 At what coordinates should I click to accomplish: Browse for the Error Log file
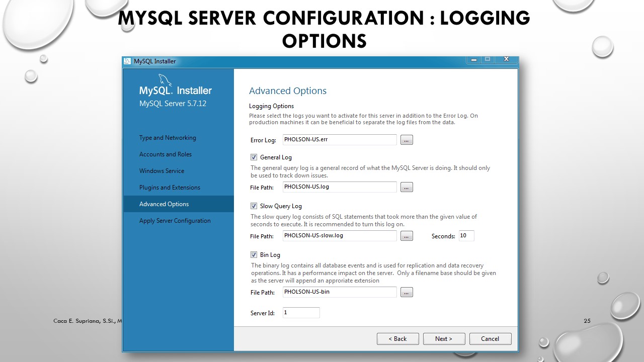point(407,140)
